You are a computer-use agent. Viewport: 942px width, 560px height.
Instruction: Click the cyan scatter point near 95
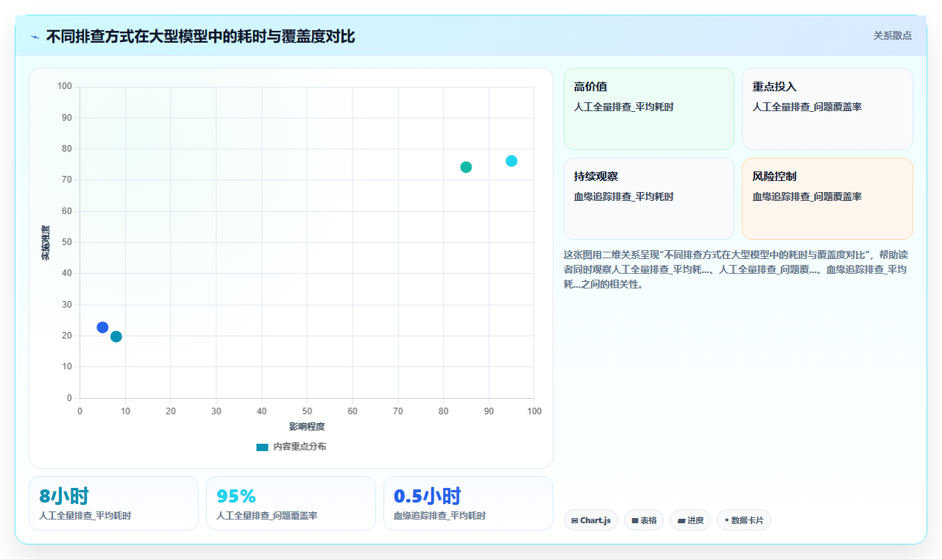[x=511, y=161]
